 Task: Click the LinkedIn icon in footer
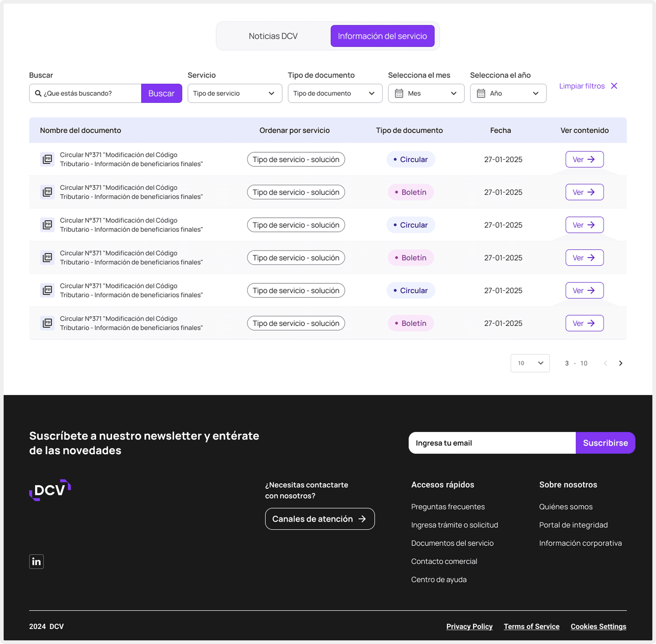click(36, 561)
